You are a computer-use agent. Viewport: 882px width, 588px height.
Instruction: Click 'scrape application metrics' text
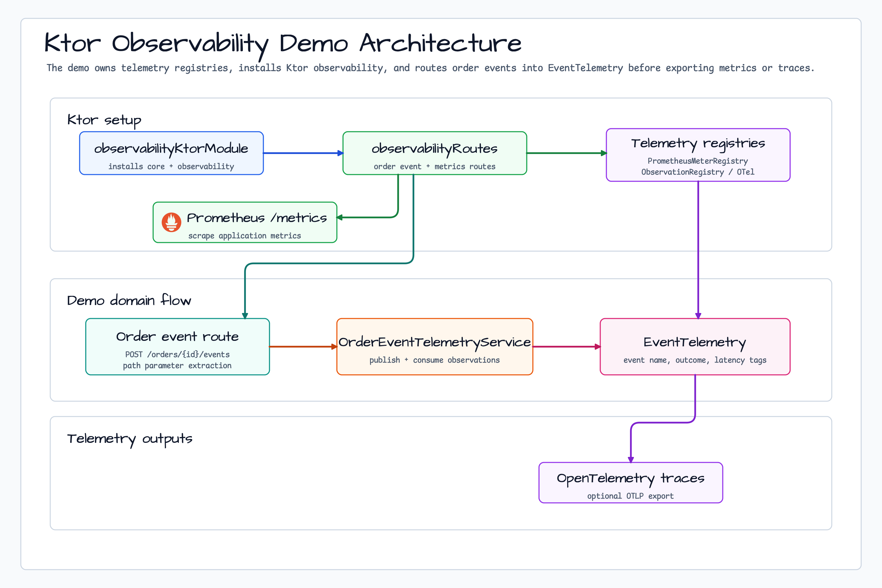(244, 236)
